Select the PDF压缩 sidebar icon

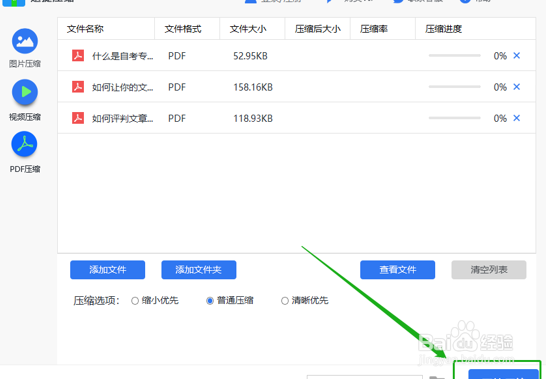(x=24, y=144)
